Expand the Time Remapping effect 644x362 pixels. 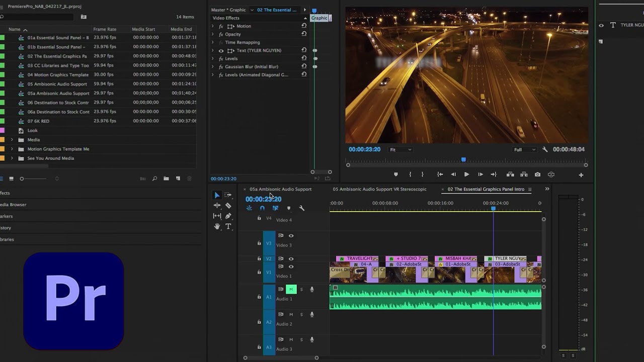point(212,42)
